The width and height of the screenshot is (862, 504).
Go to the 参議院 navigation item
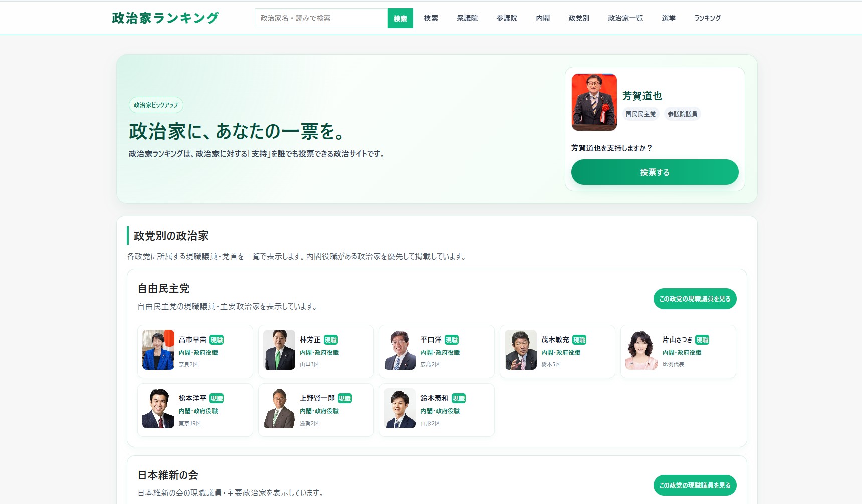(x=507, y=18)
